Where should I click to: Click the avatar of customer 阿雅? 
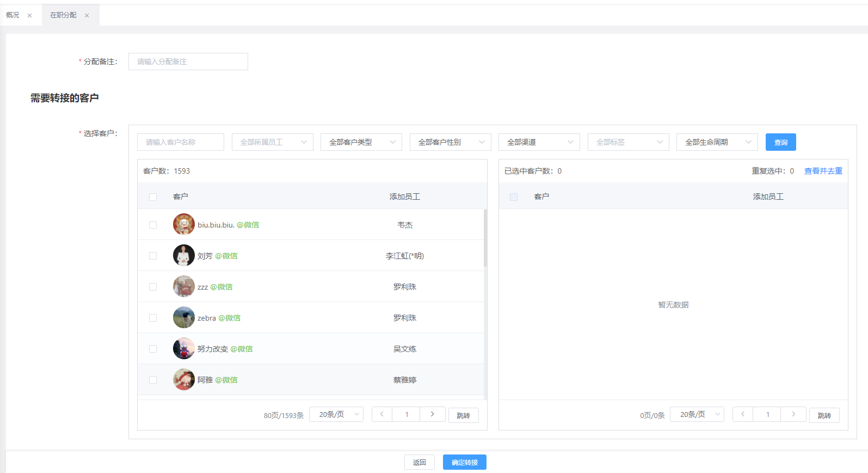[x=184, y=379]
